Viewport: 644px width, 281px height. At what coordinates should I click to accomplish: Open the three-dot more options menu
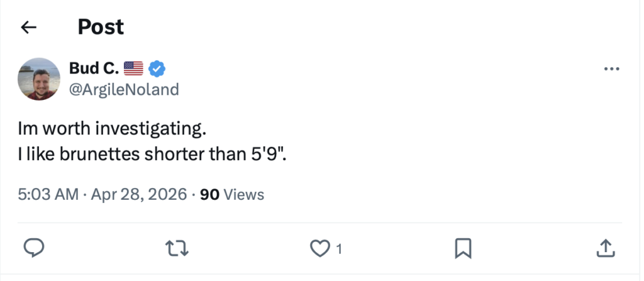[x=611, y=69]
